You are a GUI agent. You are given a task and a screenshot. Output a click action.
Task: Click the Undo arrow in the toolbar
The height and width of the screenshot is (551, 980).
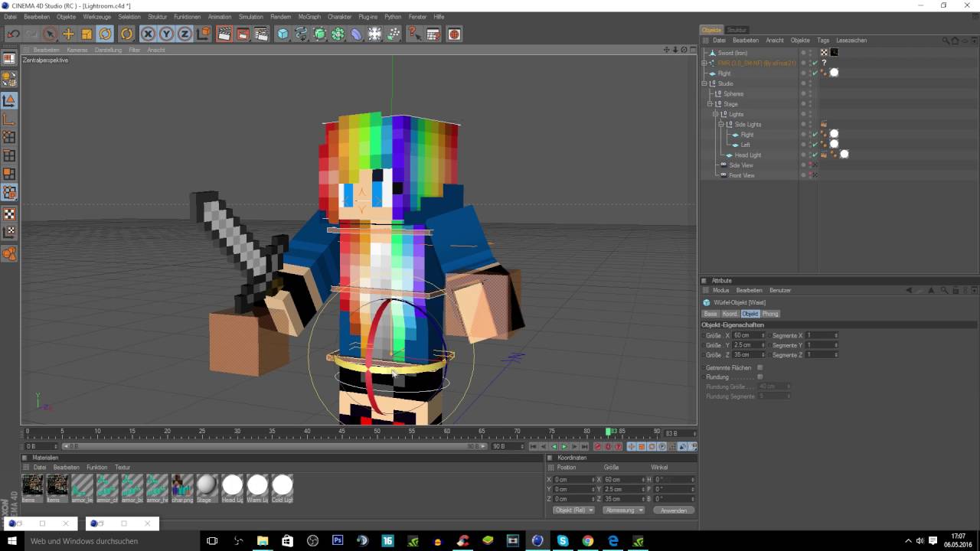pyautogui.click(x=13, y=34)
